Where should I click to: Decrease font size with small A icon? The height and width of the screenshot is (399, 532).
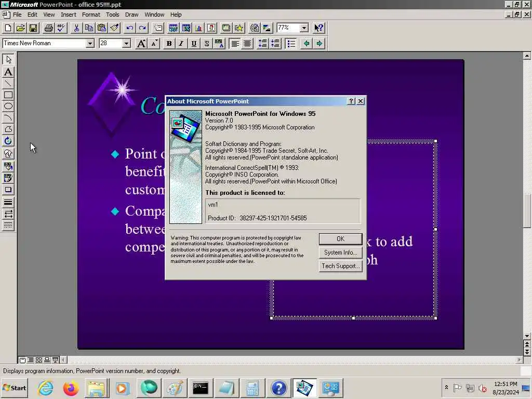pos(154,44)
